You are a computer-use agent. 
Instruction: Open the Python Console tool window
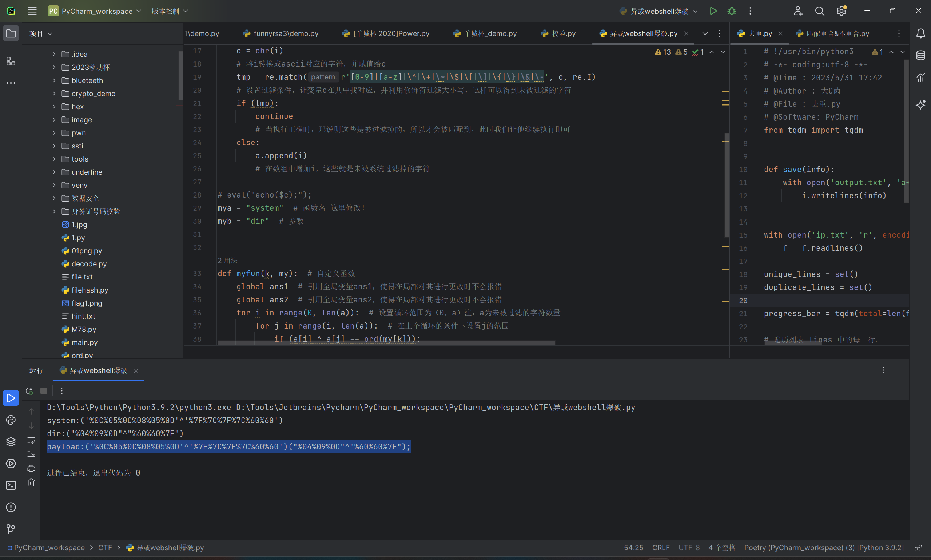[x=11, y=420]
